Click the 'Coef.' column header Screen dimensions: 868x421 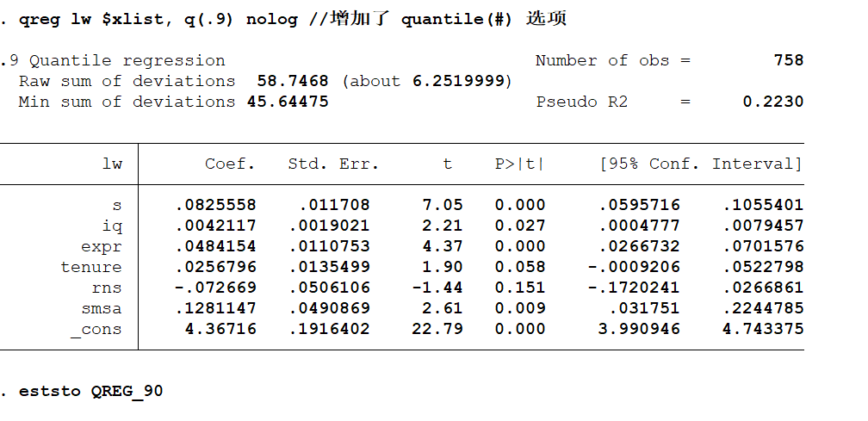pyautogui.click(x=230, y=164)
